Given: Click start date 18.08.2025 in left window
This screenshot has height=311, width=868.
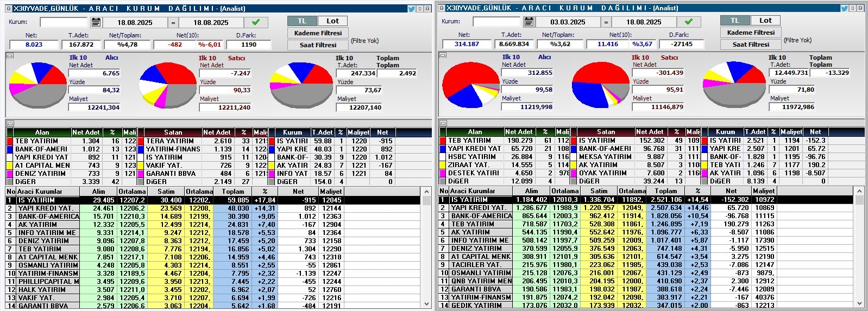Looking at the screenshot, I should pyautogui.click(x=135, y=22).
